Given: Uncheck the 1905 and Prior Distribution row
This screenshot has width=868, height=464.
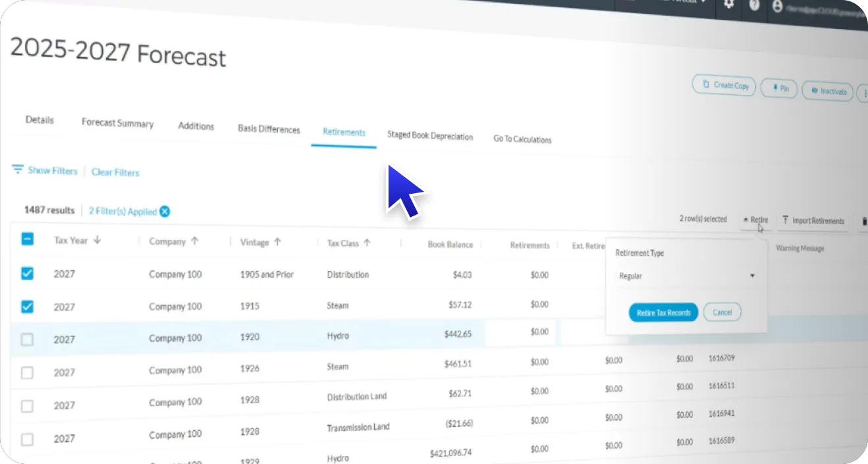Looking at the screenshot, I should pos(27,274).
